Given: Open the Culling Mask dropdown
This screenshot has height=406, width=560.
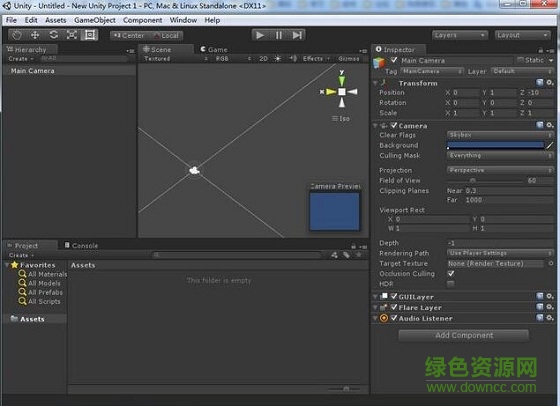Looking at the screenshot, I should pyautogui.click(x=500, y=155).
